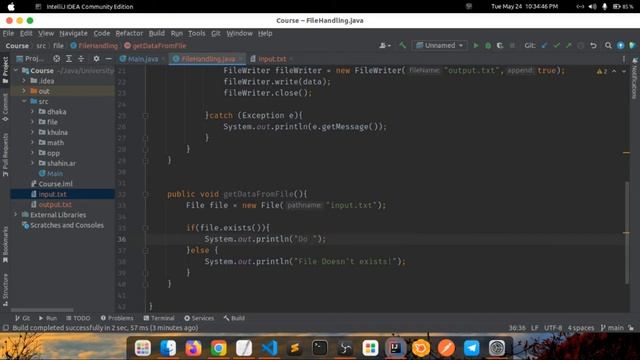Toggle the Bookmarks side panel
Image resolution: width=640 pixels, height=360 pixels.
tap(5, 244)
